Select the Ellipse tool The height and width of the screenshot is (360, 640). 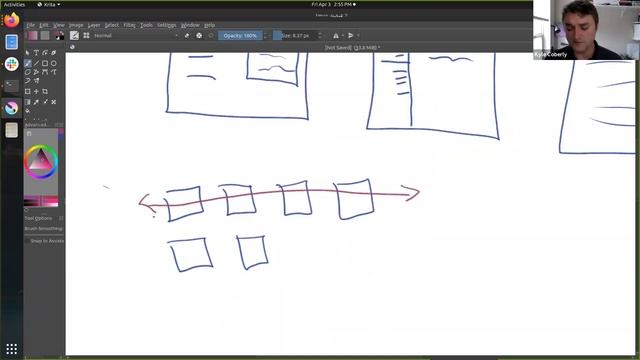pos(53,63)
